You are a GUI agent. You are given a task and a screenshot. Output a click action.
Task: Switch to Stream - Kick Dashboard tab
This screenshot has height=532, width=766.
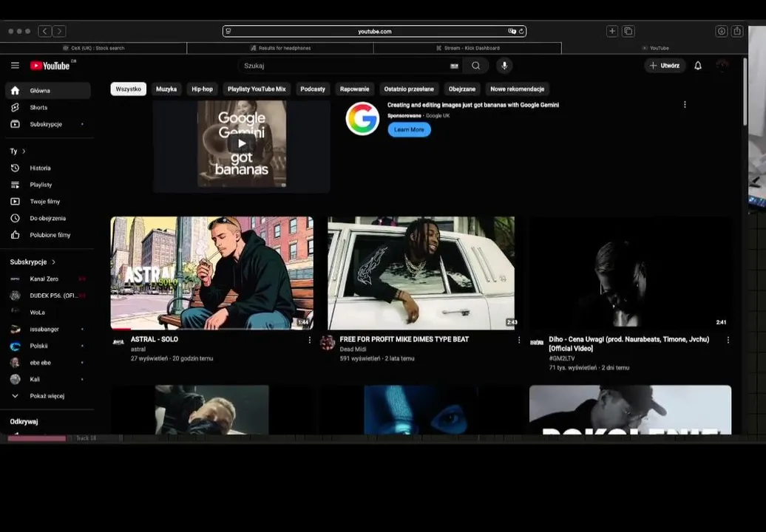(x=467, y=48)
